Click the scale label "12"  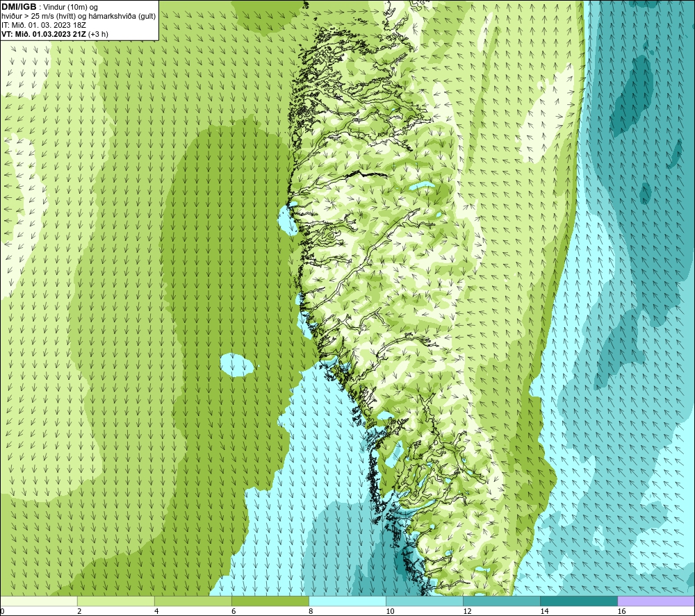pos(467,611)
